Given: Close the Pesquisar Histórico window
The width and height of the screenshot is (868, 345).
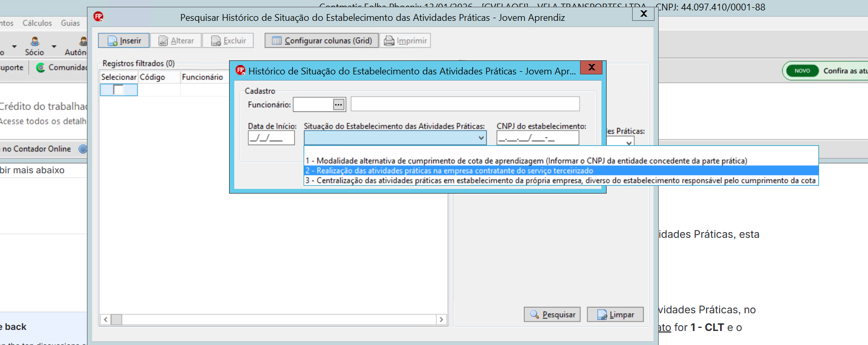Looking at the screenshot, I should 644,14.
